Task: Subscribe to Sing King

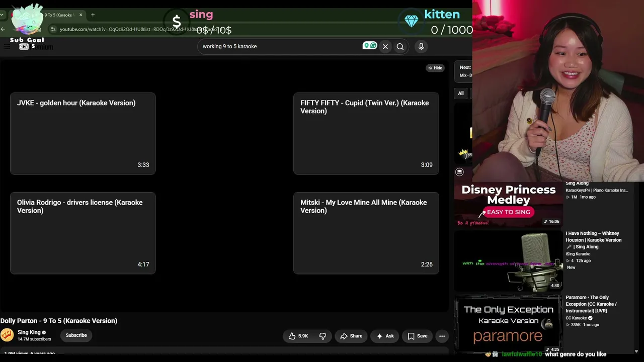Action: (76, 335)
